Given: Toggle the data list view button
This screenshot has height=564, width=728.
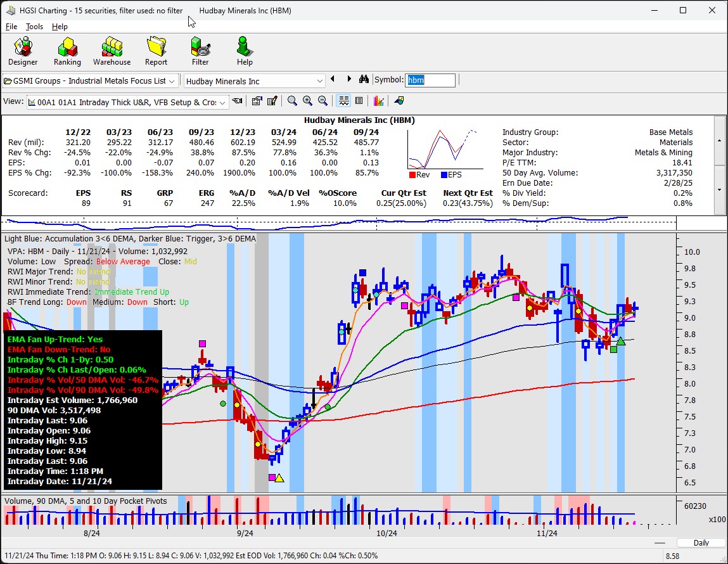Looking at the screenshot, I should [x=359, y=101].
